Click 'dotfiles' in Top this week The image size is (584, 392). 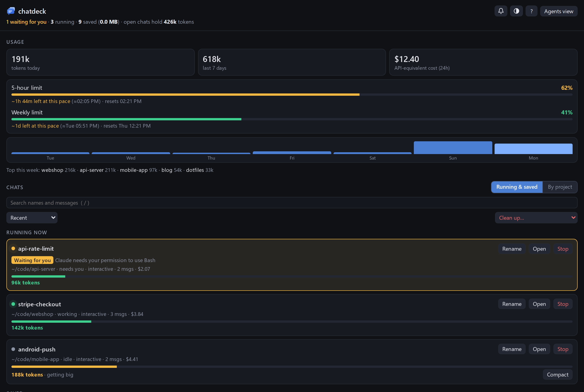195,170
